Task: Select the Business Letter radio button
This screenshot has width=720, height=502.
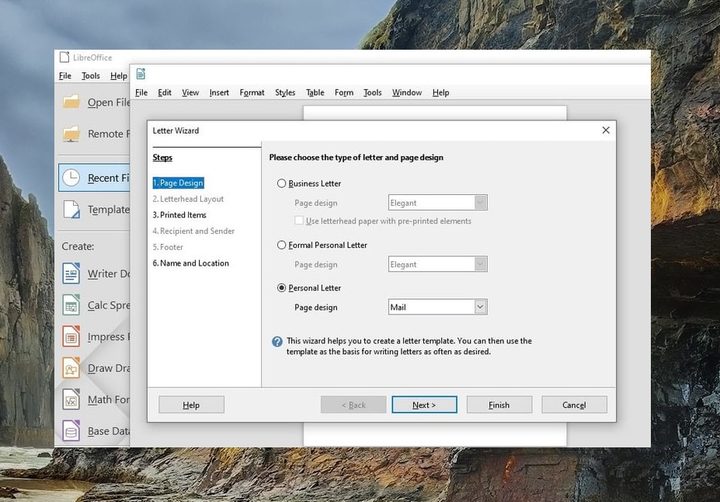Action: click(x=281, y=183)
